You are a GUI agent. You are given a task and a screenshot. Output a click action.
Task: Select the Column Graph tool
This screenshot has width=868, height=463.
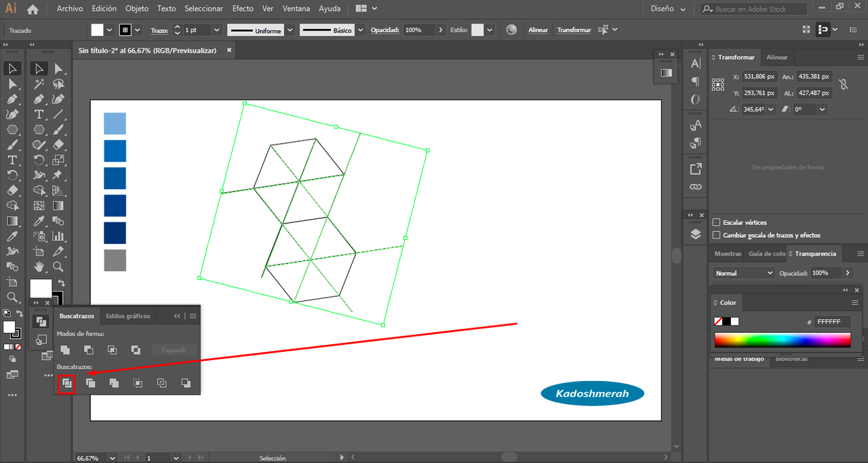coord(58,236)
